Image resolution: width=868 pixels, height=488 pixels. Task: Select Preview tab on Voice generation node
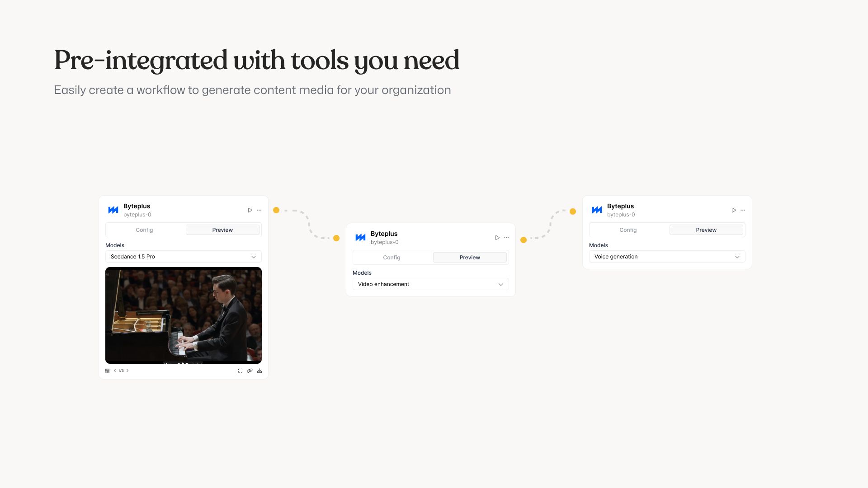[706, 230]
